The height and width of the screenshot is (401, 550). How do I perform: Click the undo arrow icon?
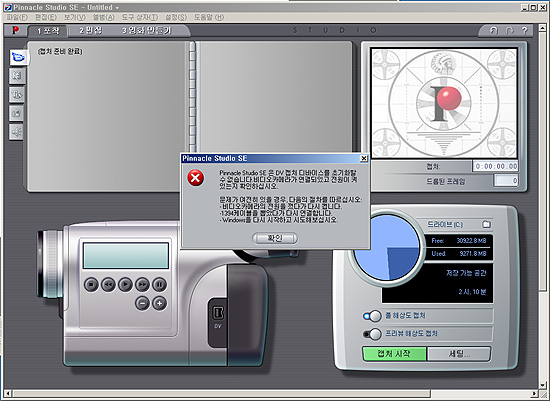click(494, 31)
